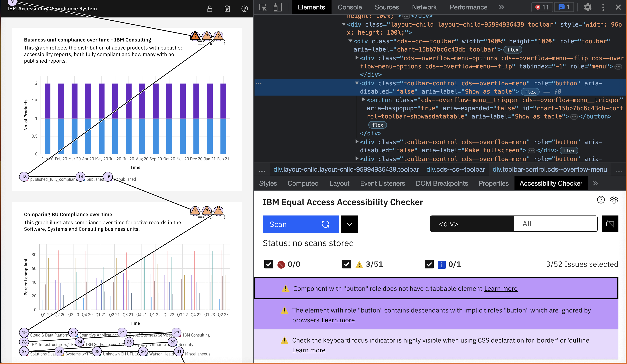Click the keyboard shortcuts icon beside filters
627x364 pixels.
coord(610,224)
